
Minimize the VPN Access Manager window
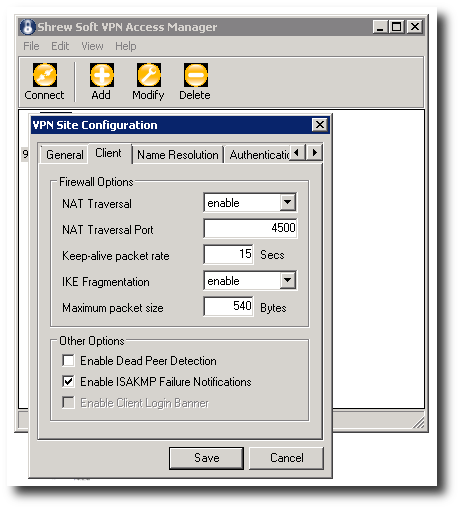coord(380,27)
